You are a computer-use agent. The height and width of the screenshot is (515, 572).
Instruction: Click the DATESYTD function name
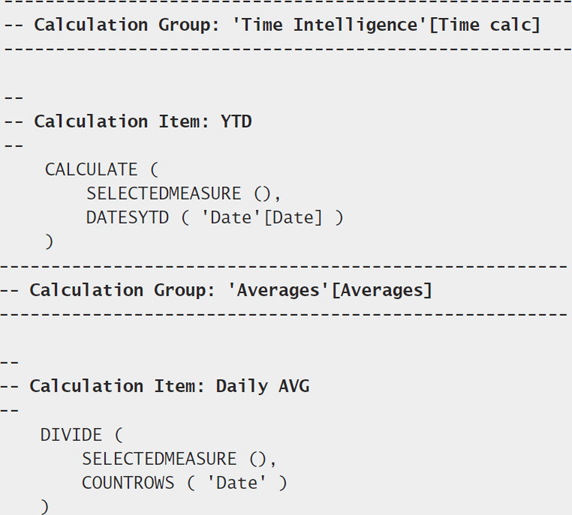128,218
